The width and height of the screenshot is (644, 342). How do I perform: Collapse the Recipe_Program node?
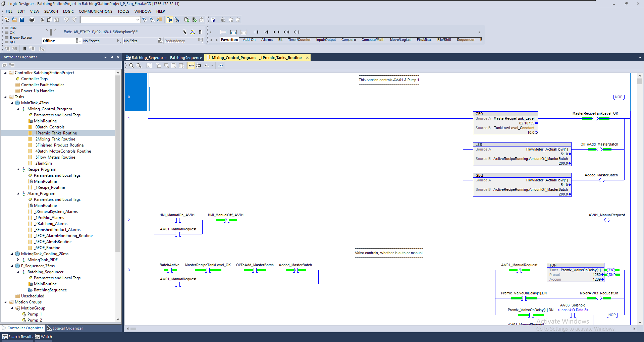coord(18,169)
